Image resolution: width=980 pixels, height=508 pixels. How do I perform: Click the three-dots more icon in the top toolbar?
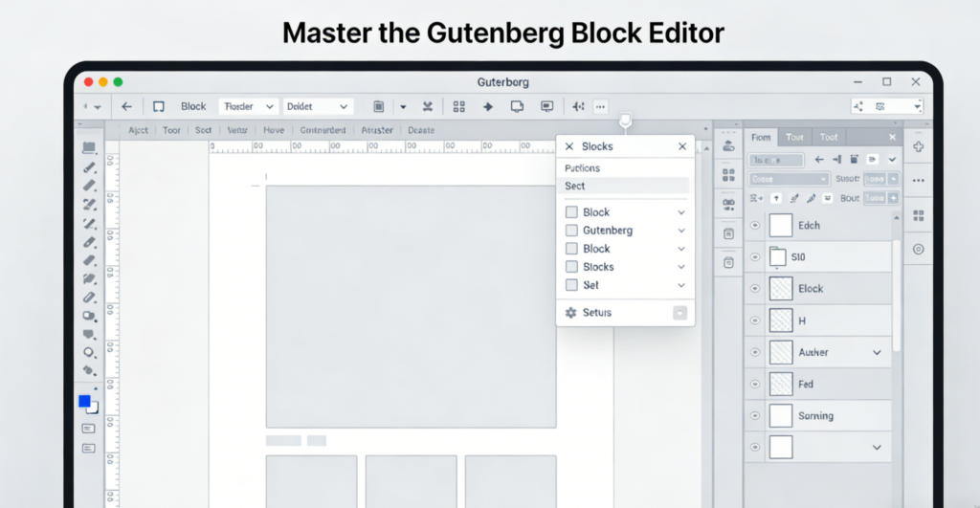(x=601, y=107)
